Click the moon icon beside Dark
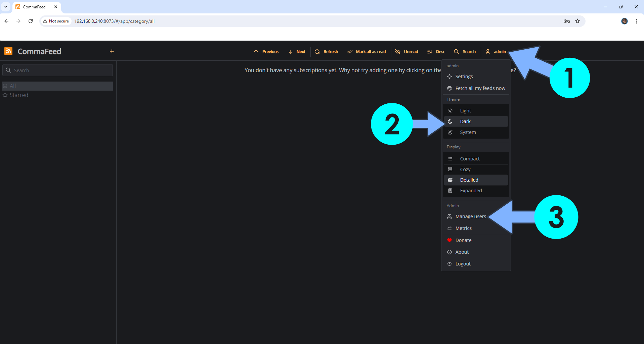The image size is (644, 344). coord(450,121)
